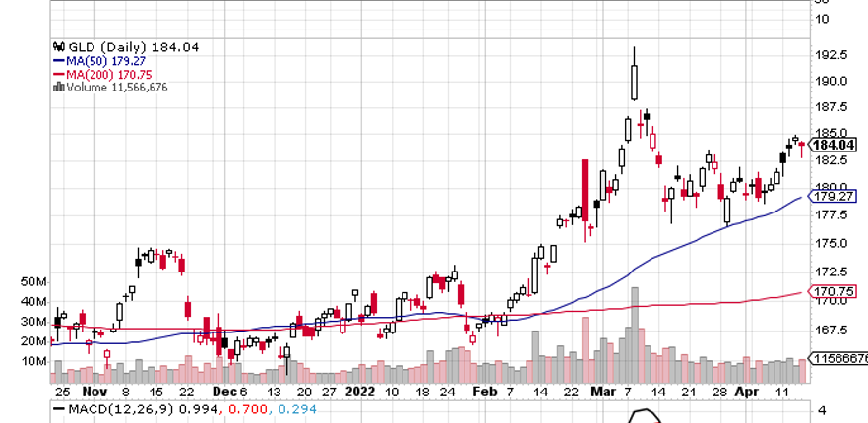Click the blue MA(50) line marker in legend

pos(58,60)
